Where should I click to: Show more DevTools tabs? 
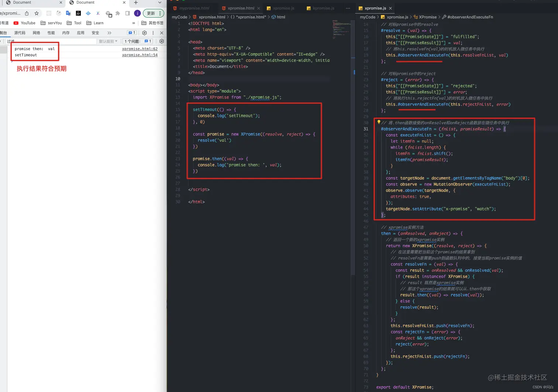(x=109, y=33)
